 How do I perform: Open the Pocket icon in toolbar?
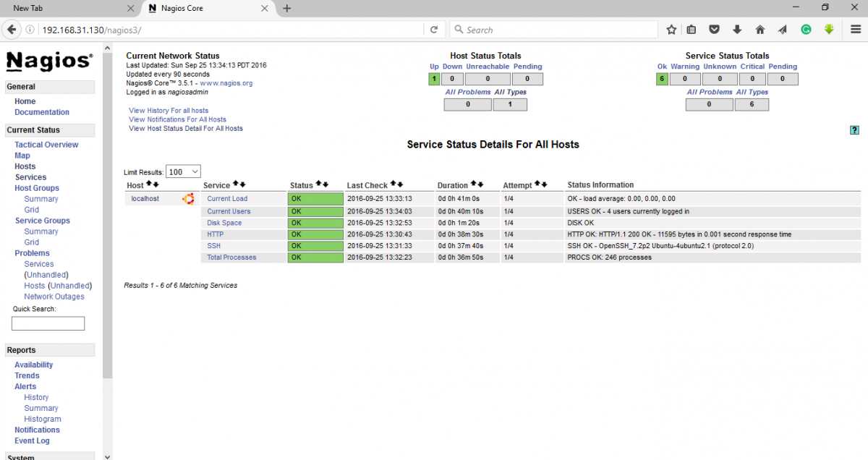714,30
